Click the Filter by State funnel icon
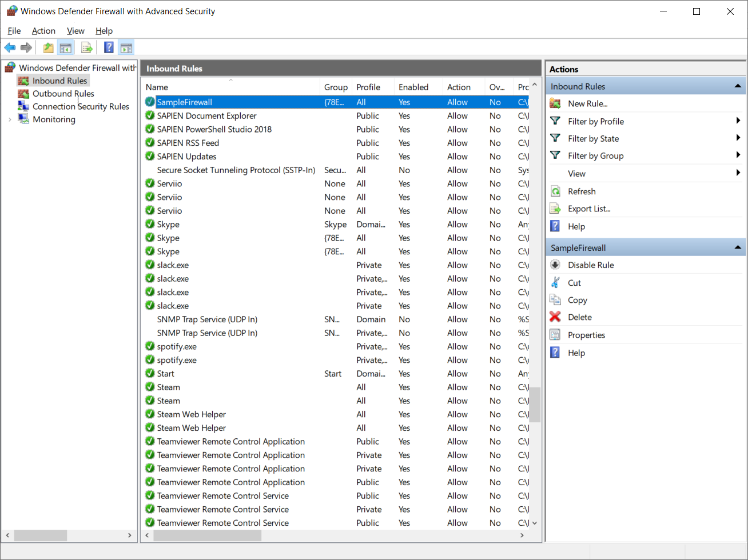This screenshot has width=748, height=560. [x=555, y=138]
